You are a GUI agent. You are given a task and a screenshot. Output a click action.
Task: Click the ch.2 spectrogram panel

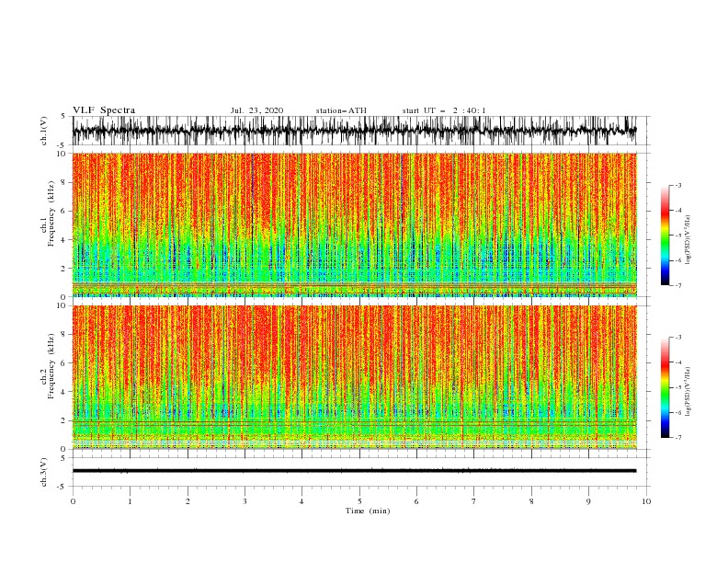coord(354,377)
